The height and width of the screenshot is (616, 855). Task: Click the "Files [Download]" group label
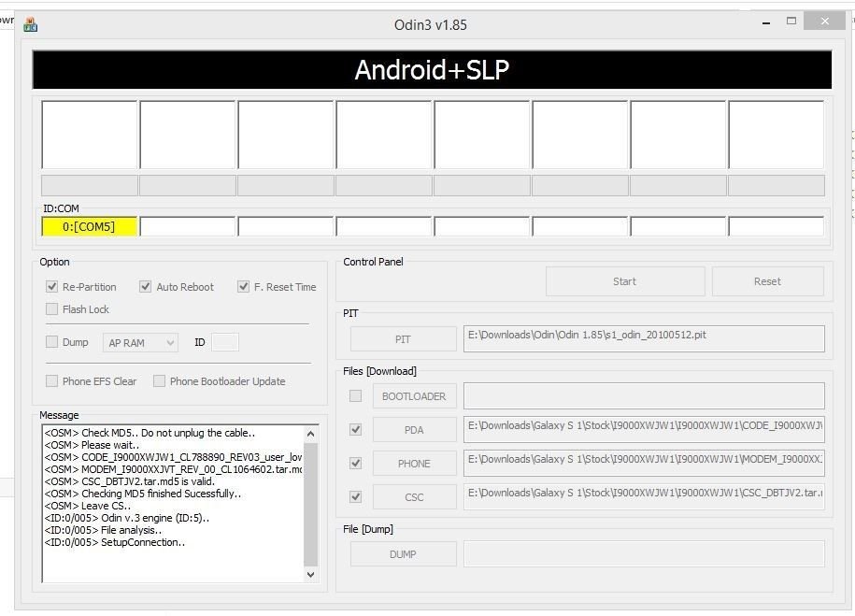point(380,371)
